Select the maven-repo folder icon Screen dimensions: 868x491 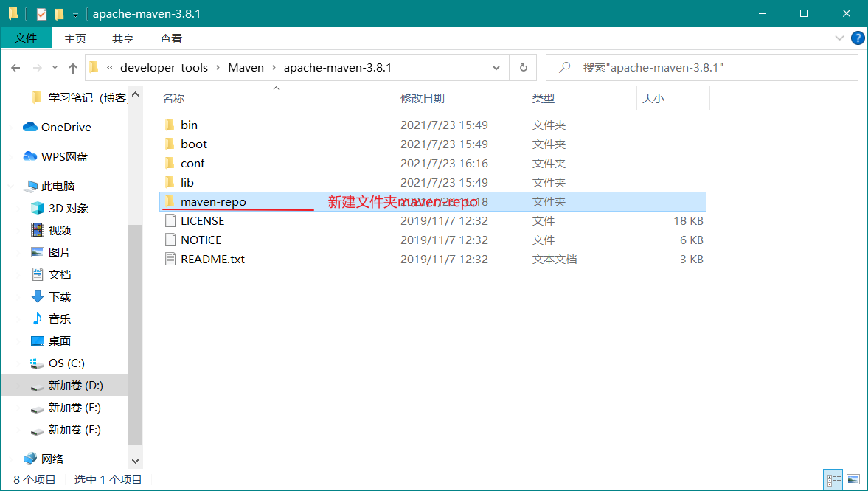coord(170,201)
